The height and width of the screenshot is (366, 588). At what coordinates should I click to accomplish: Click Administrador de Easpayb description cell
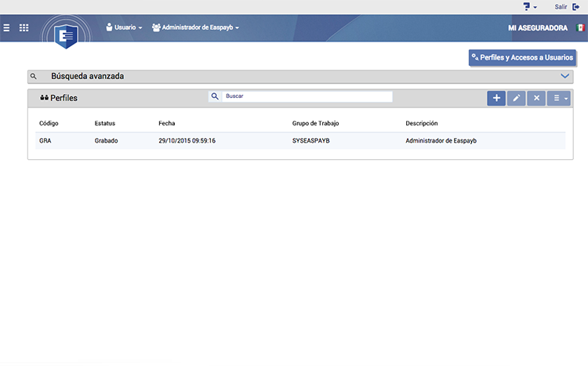click(x=441, y=141)
